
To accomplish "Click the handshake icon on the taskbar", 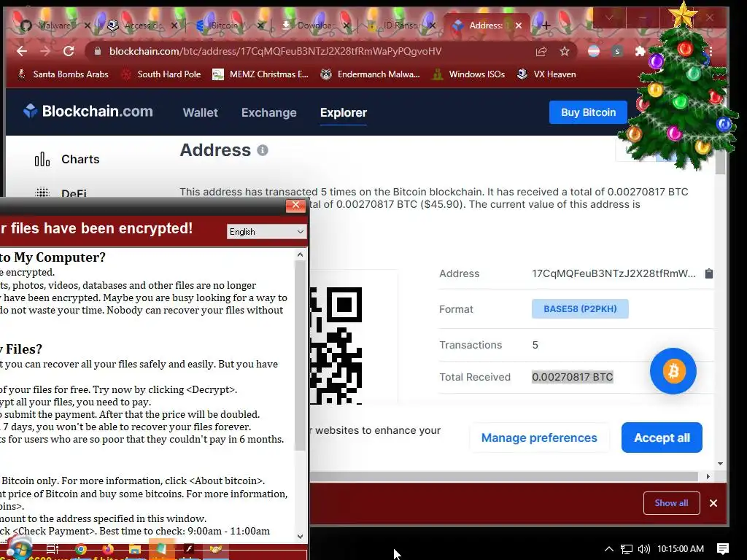I will point(216,549).
